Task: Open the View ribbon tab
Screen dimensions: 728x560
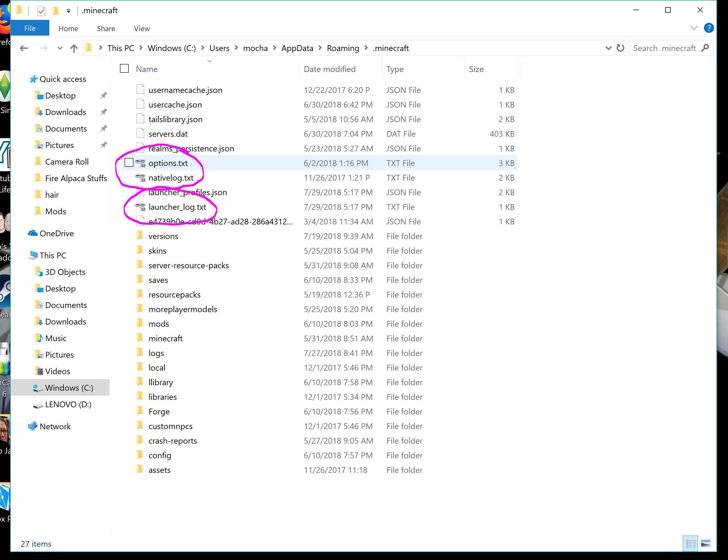Action: 142,29
